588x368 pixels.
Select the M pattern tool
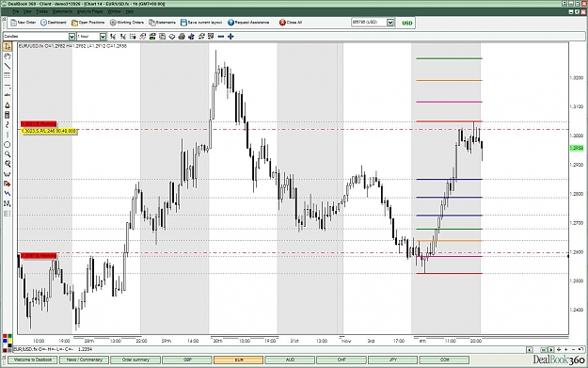(8, 203)
